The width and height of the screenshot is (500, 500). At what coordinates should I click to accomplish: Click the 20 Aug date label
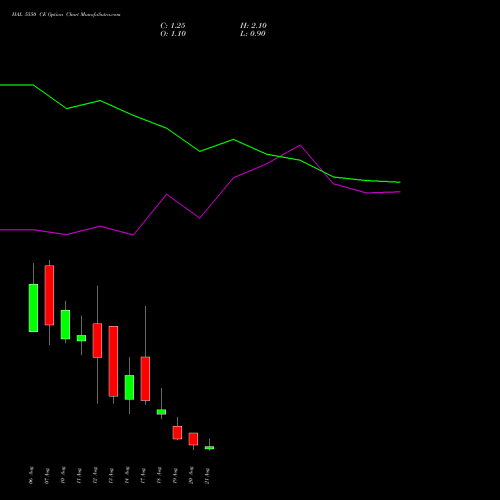point(191,475)
